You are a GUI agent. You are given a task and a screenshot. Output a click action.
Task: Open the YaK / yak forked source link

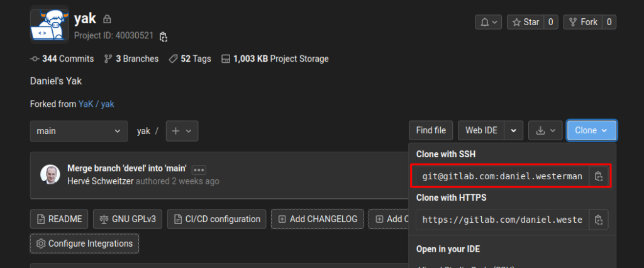(x=96, y=104)
